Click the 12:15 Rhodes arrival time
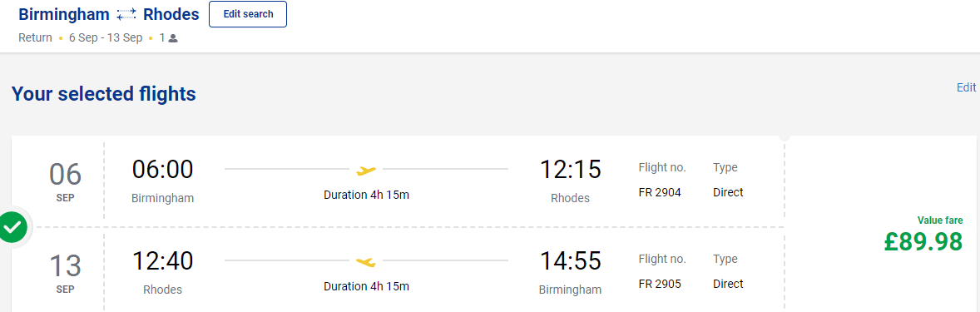The height and width of the screenshot is (312, 980). point(570,170)
